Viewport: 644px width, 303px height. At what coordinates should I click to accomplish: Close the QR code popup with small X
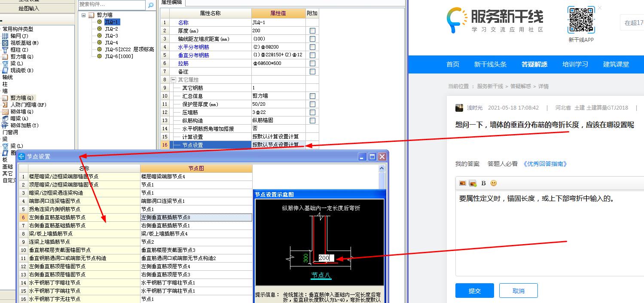click(x=600, y=8)
